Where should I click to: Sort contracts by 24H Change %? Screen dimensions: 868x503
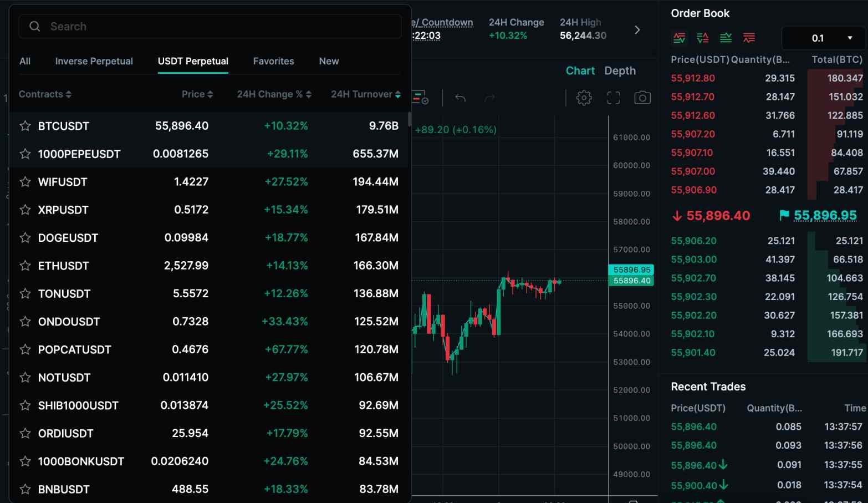coord(274,94)
